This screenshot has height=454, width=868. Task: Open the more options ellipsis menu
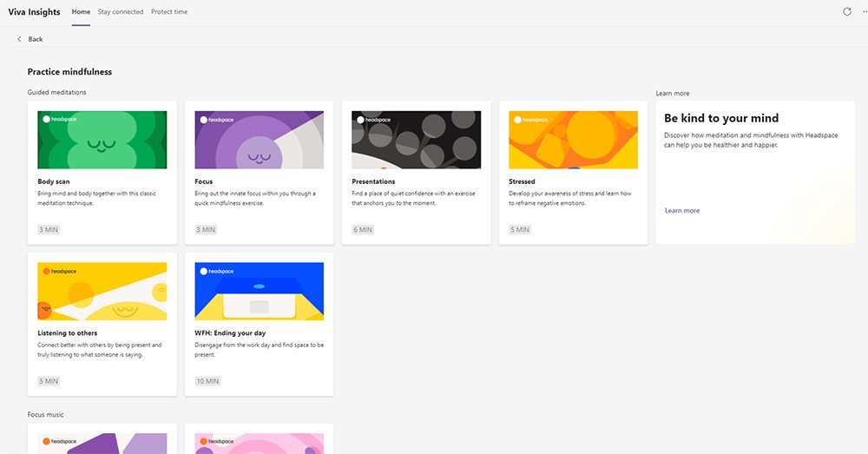pyautogui.click(x=865, y=11)
